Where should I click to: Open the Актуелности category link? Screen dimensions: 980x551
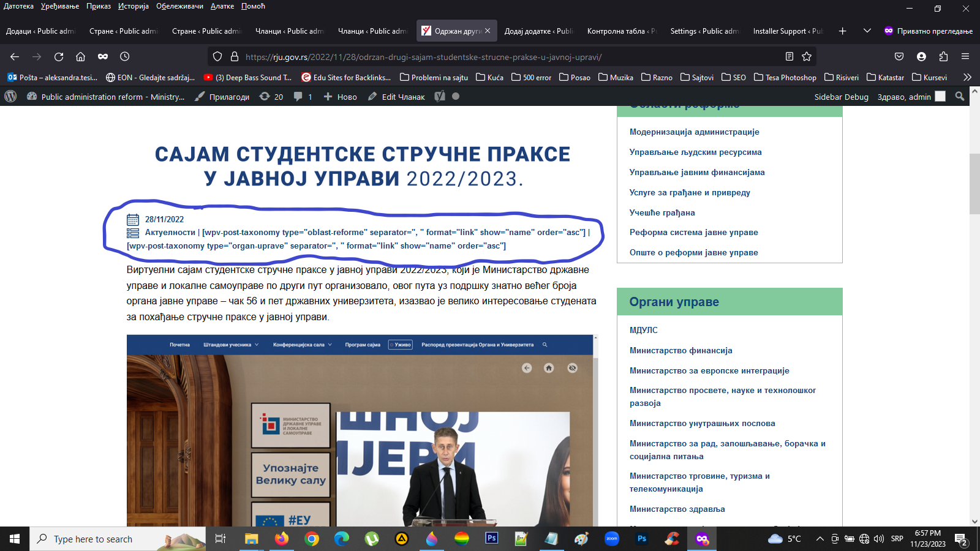click(170, 233)
